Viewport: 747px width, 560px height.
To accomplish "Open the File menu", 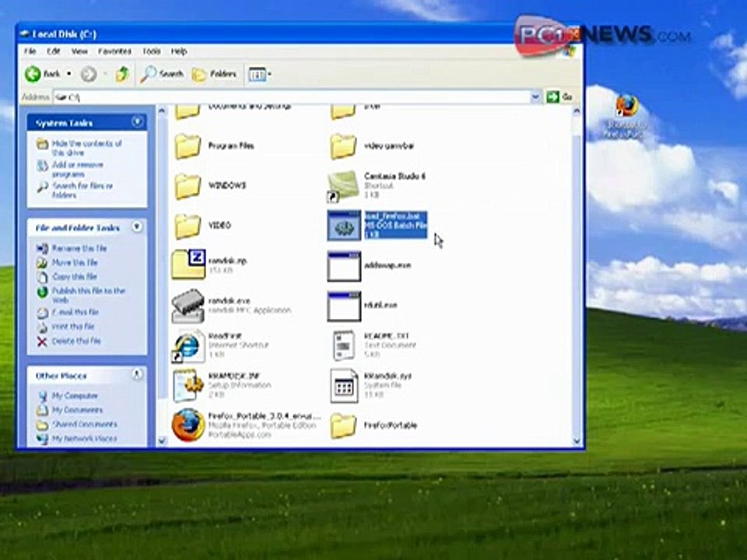I will (30, 51).
